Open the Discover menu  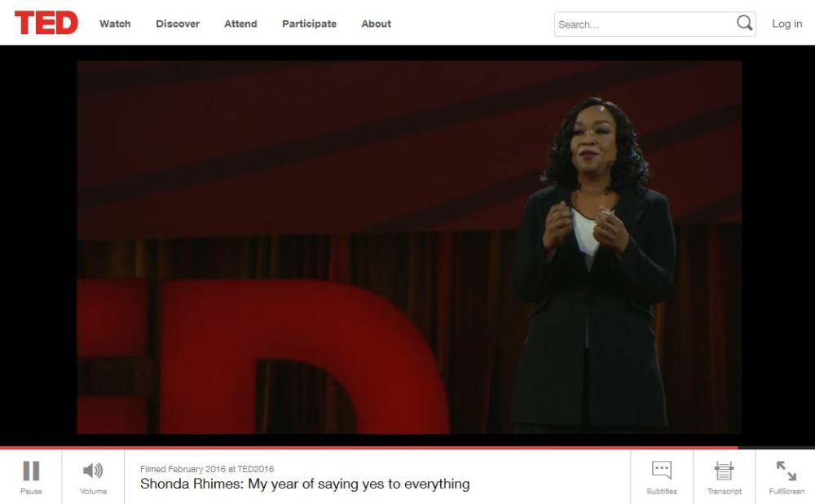[178, 24]
